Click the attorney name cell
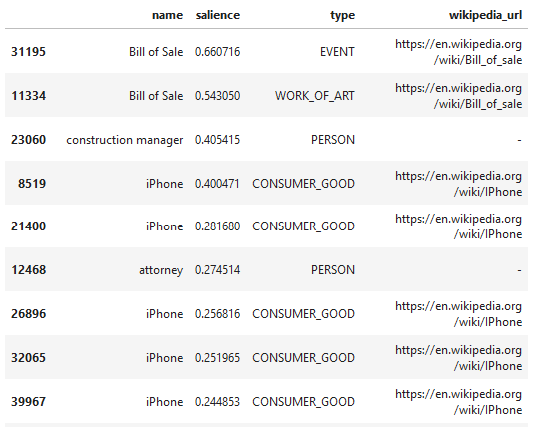The height and width of the screenshot is (427, 536). [161, 270]
